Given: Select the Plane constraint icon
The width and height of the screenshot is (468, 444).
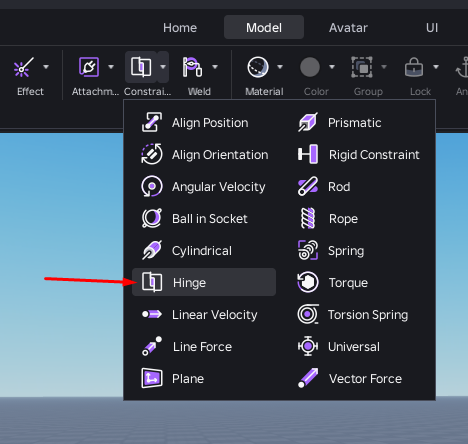Looking at the screenshot, I should [x=152, y=378].
